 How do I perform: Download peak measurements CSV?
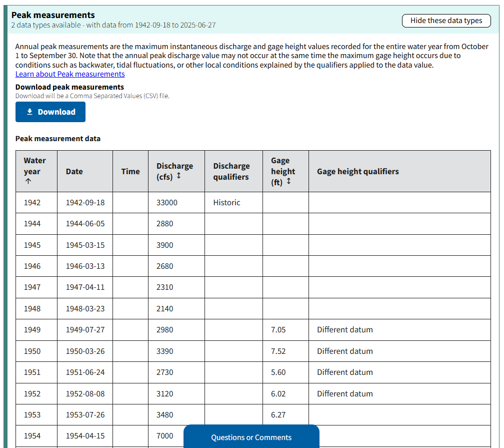pyautogui.click(x=50, y=112)
